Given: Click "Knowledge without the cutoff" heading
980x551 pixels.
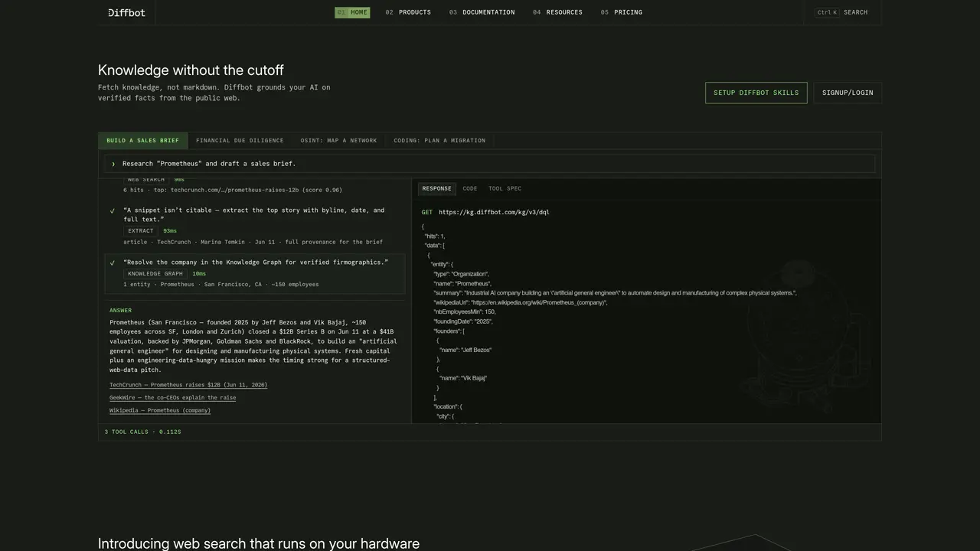Looking at the screenshot, I should tap(191, 70).
